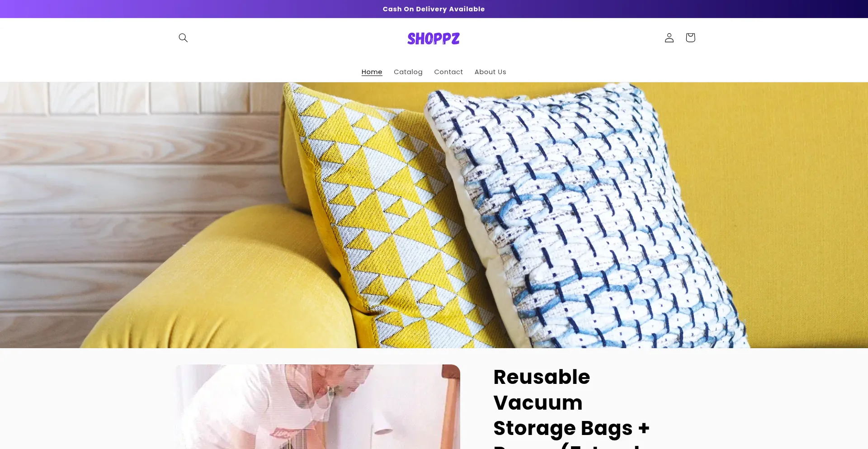868x449 pixels.
Task: Click the word Reusable in product heading
Action: tap(542, 377)
